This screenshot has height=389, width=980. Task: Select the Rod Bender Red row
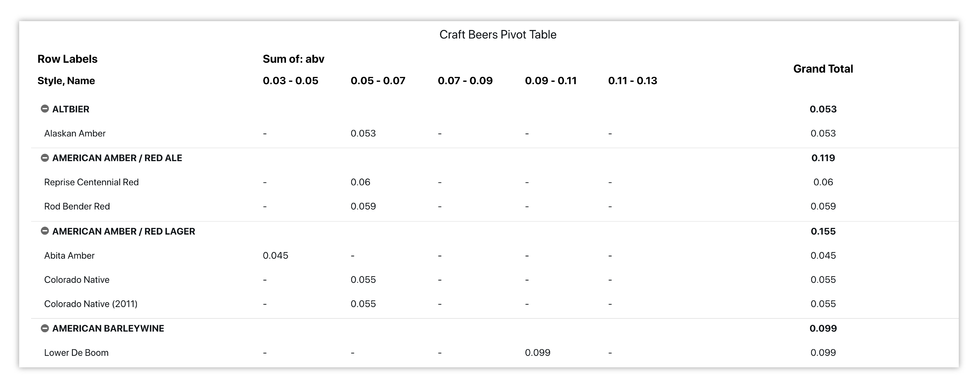point(77,206)
